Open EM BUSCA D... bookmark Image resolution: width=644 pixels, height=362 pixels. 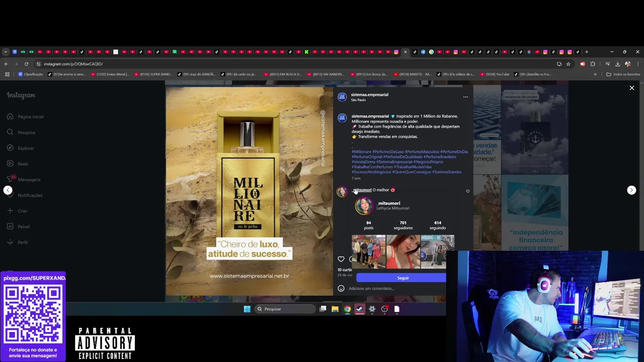click(x=282, y=74)
